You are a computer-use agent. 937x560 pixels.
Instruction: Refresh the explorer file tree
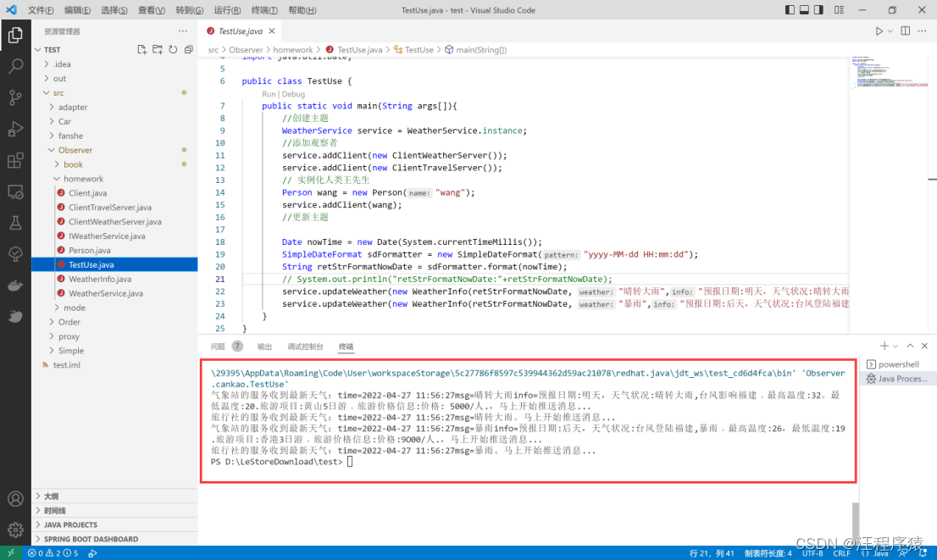point(173,50)
